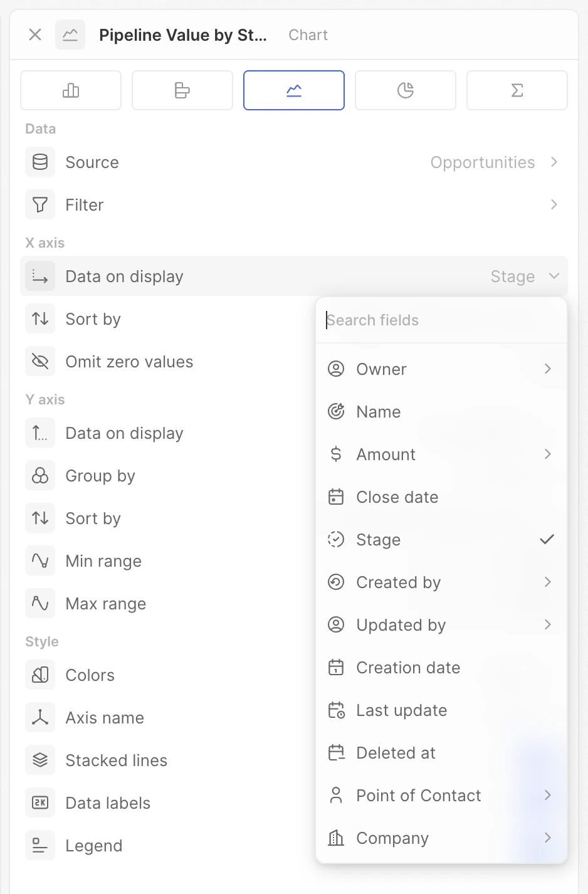Close the chart settings panel
Viewport: 588px width, 894px height.
point(35,34)
